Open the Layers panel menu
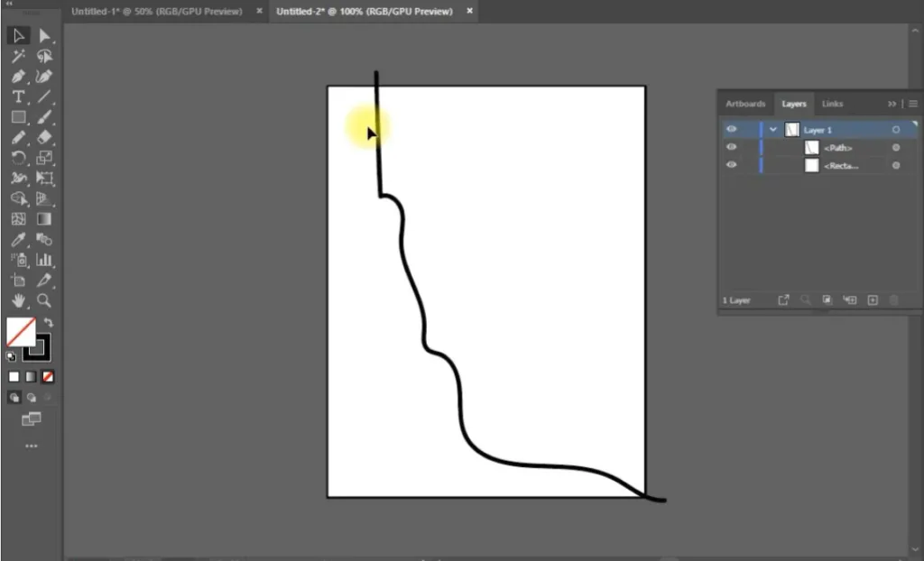This screenshot has width=924, height=561. (x=913, y=104)
